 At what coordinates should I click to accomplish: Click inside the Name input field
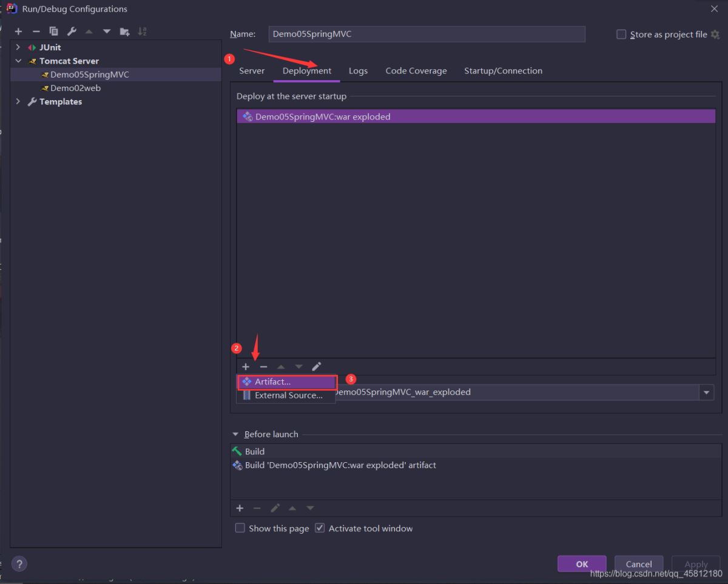pyautogui.click(x=425, y=34)
